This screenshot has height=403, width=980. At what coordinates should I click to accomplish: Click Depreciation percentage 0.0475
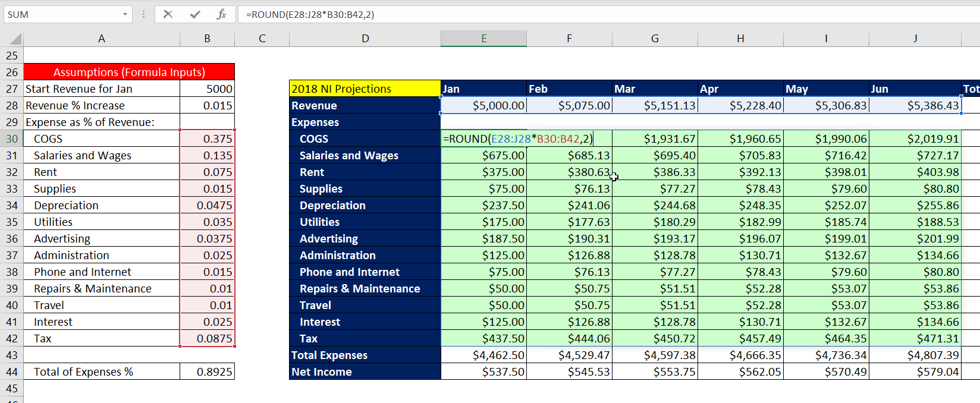(x=207, y=205)
